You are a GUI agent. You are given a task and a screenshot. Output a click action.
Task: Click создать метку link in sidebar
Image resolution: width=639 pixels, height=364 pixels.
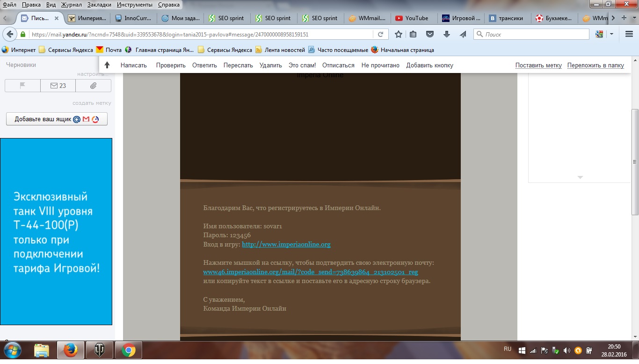(x=92, y=103)
